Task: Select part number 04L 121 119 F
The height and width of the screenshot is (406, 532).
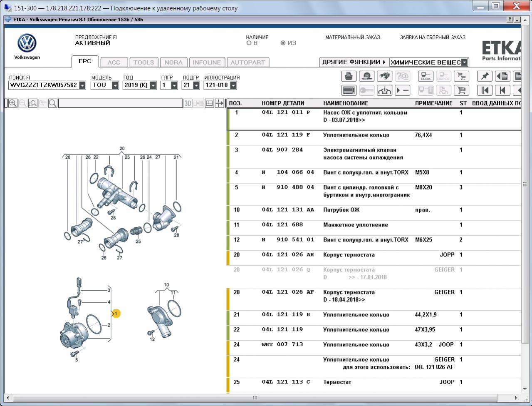Action: tap(286, 135)
